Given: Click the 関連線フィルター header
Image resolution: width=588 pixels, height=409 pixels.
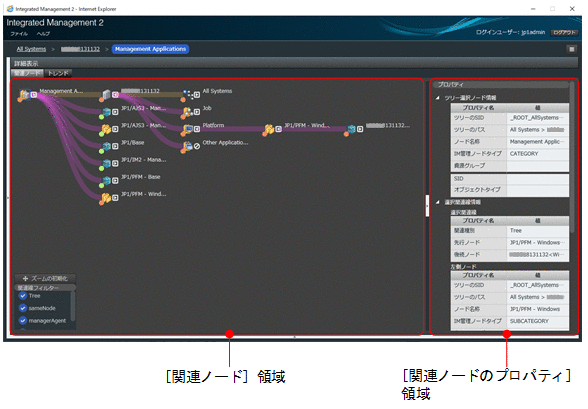Looking at the screenshot, I should pos(45,288).
